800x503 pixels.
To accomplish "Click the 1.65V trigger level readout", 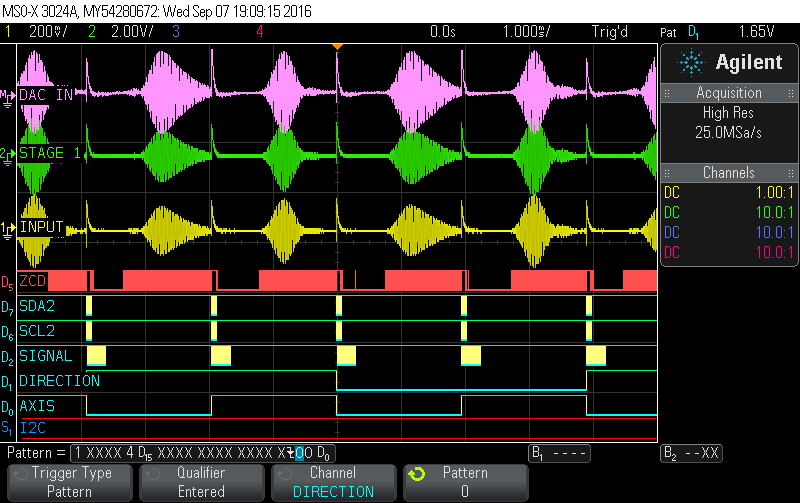I will (757, 32).
